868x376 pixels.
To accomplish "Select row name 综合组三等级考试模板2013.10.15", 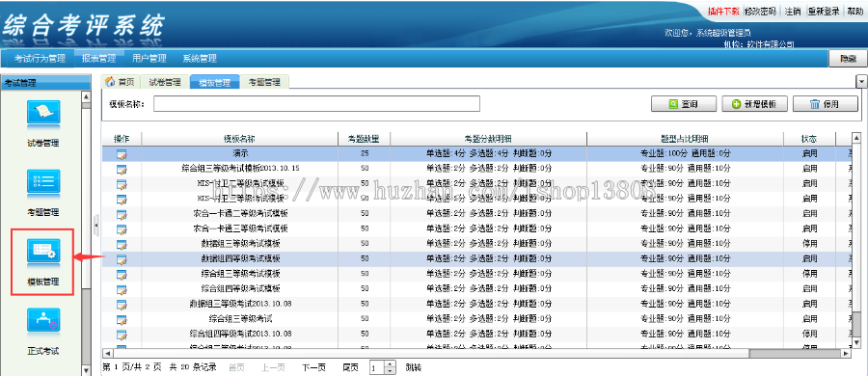I will click(x=240, y=169).
